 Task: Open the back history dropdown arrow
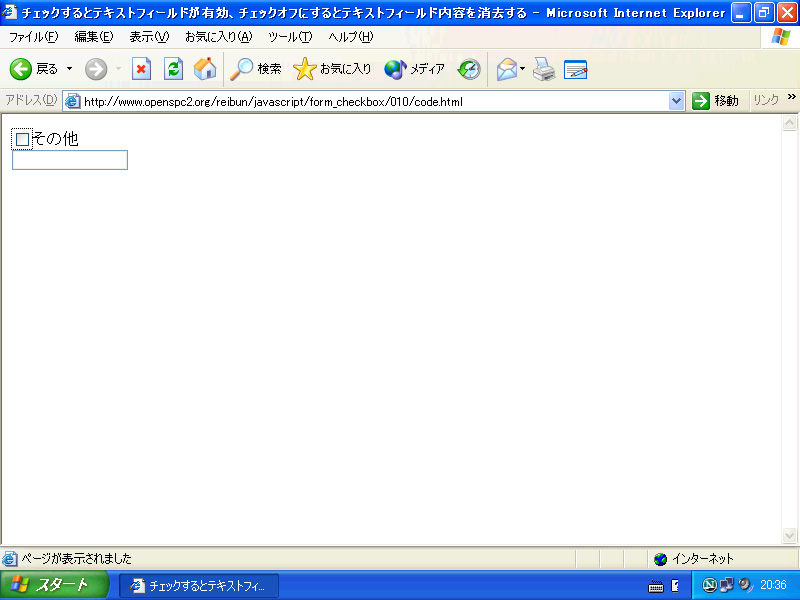coord(69,69)
